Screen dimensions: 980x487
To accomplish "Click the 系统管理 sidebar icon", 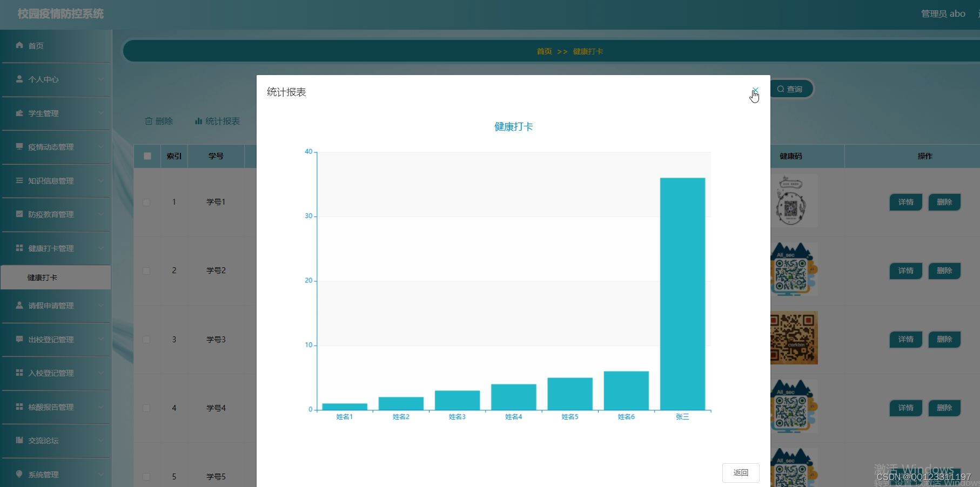I will 19,474.
